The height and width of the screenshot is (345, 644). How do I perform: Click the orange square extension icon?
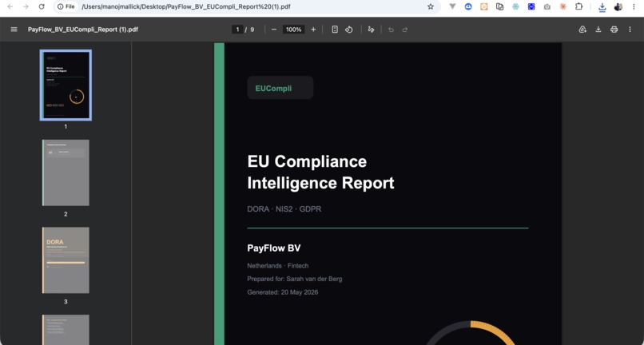tap(484, 6)
